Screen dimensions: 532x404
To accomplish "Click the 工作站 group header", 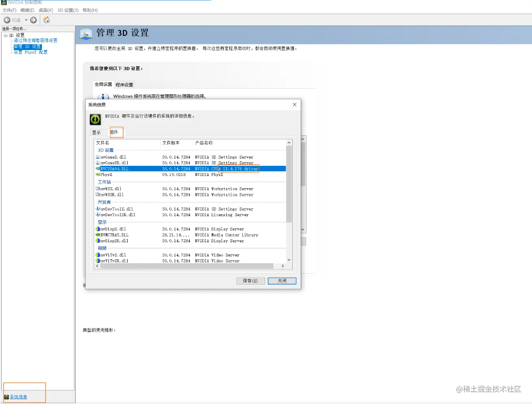I will [x=104, y=182].
